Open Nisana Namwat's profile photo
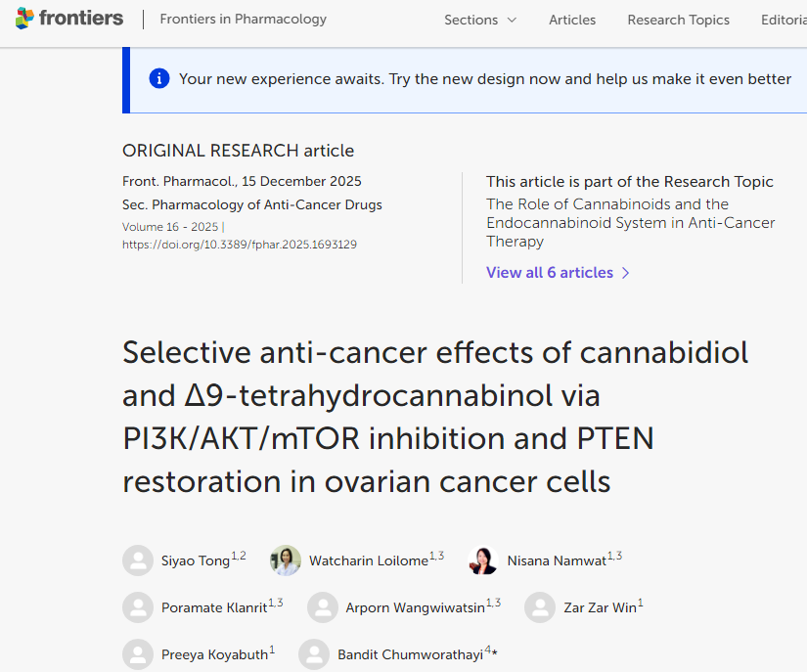This screenshot has width=807, height=672. [x=484, y=560]
